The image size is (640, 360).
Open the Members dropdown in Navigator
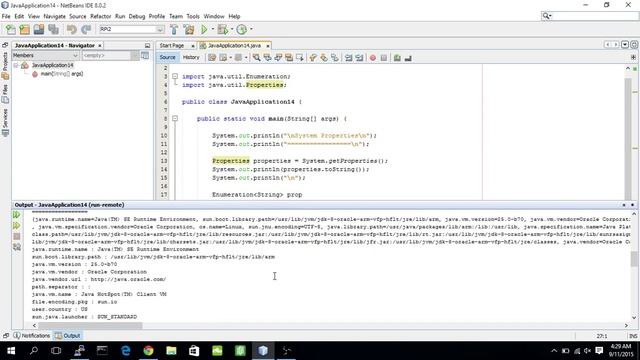45,56
